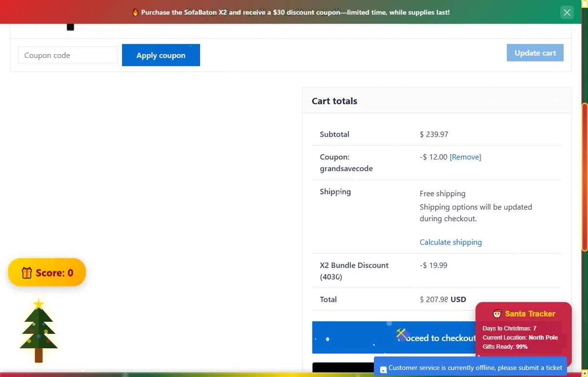Click the Total amount $ 207.98 USD
The height and width of the screenshot is (377, 588).
coord(443,299)
